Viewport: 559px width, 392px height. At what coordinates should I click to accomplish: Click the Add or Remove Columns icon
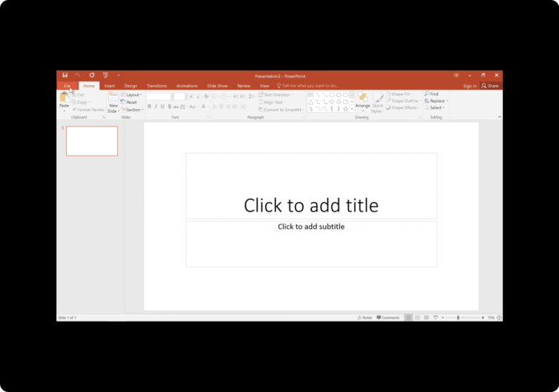pyautogui.click(x=244, y=107)
